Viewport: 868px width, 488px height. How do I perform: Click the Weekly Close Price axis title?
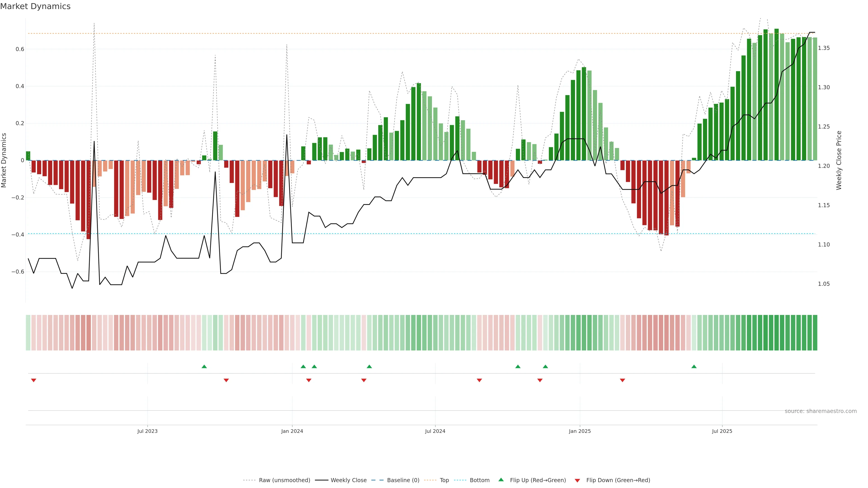[x=839, y=160]
